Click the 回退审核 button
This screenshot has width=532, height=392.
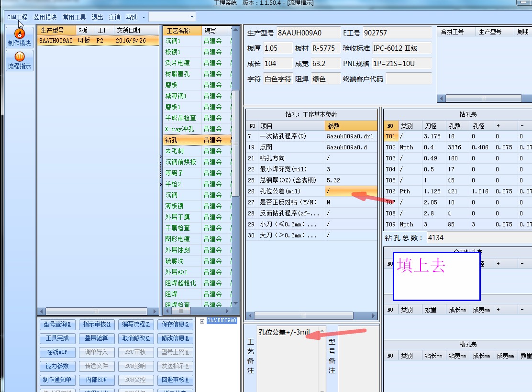coord(176,380)
